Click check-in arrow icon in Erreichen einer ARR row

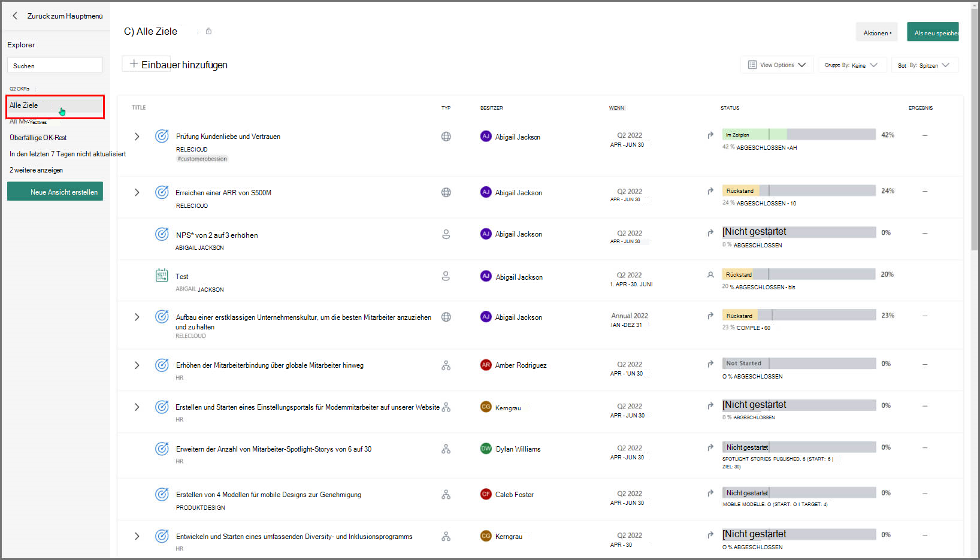tap(710, 191)
